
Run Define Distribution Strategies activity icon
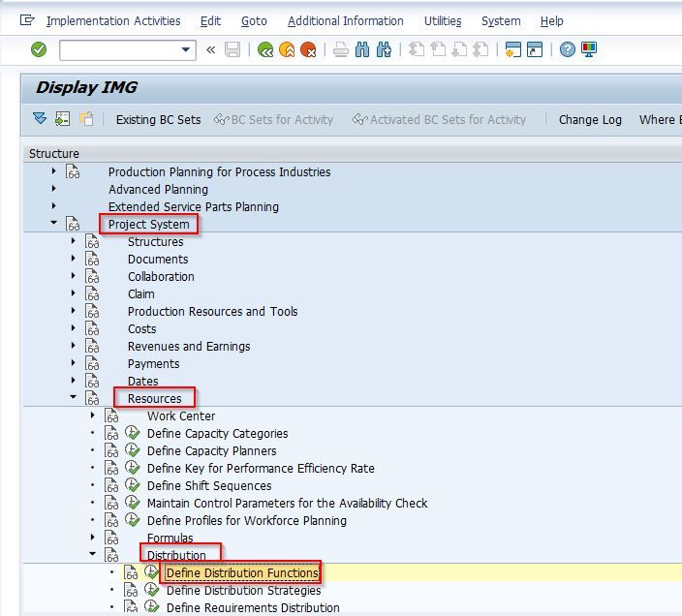click(x=151, y=590)
